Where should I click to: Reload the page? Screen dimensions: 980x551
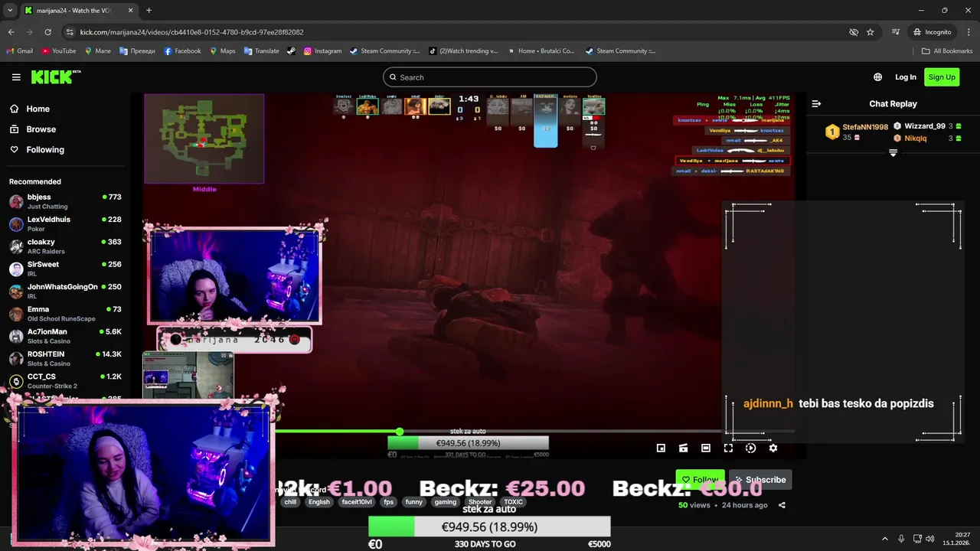click(48, 32)
